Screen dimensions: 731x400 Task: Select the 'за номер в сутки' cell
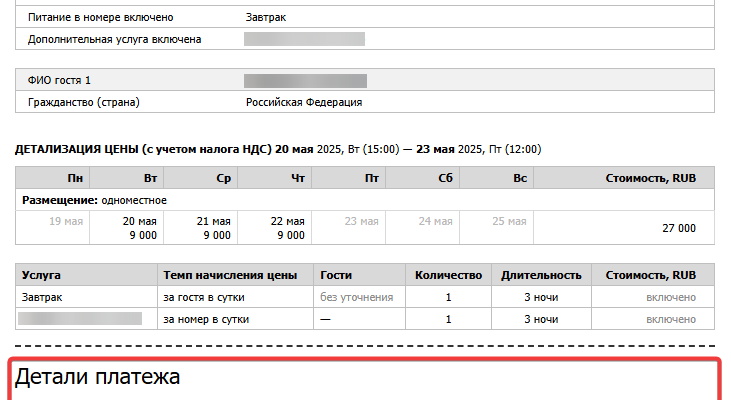point(206,319)
